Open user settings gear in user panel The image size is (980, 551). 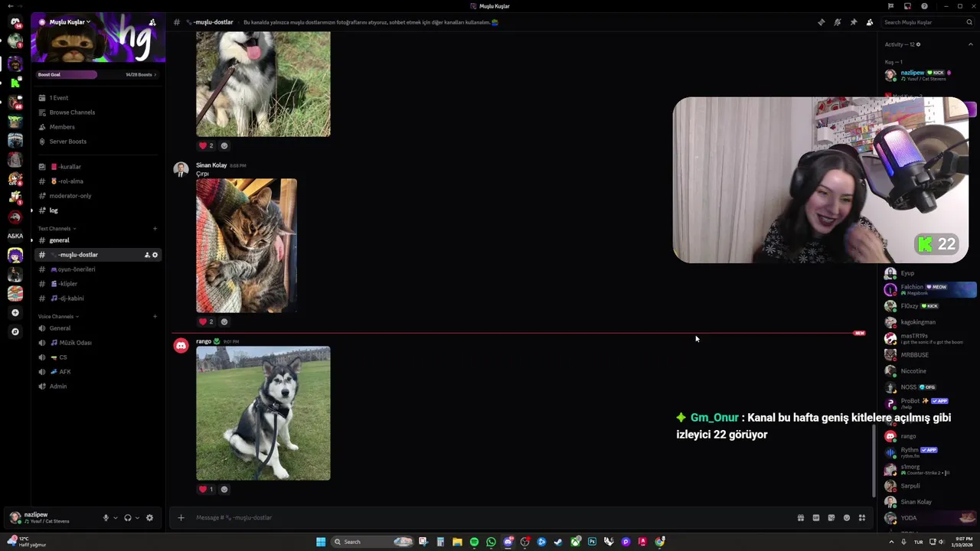click(x=149, y=517)
